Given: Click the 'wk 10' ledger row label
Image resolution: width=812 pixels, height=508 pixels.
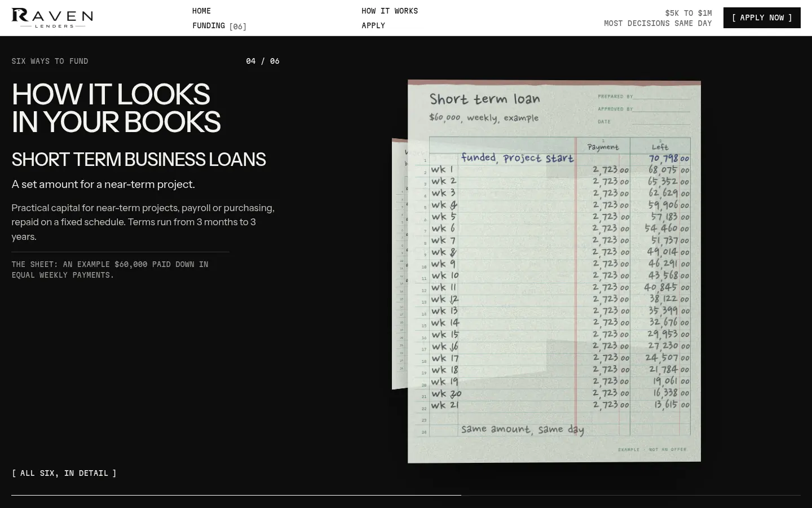Looking at the screenshot, I should click(445, 275).
